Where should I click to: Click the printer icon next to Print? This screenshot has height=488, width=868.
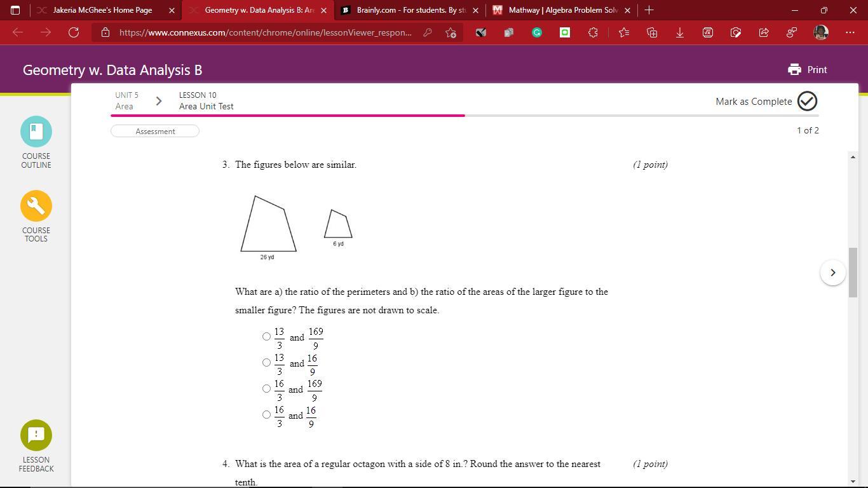(794, 70)
